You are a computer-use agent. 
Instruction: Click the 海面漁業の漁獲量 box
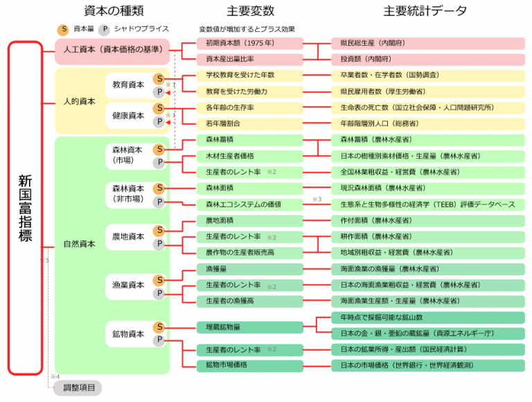click(428, 269)
